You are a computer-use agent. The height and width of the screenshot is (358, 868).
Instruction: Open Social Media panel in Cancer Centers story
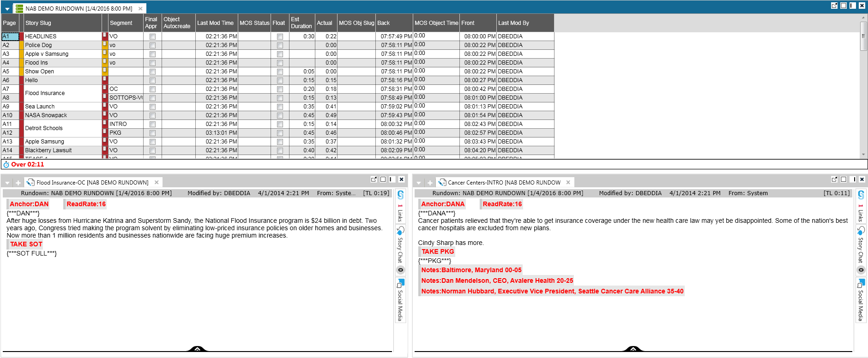coord(861,300)
